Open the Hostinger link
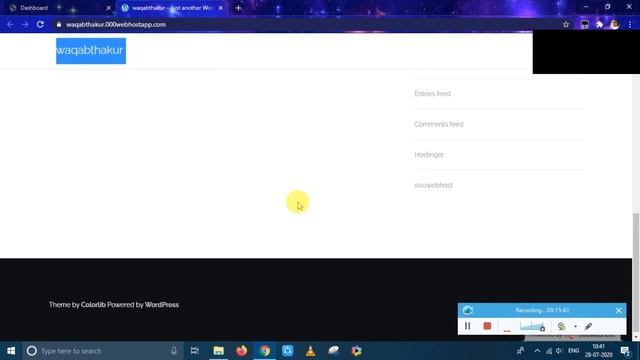640x360 pixels. (429, 155)
